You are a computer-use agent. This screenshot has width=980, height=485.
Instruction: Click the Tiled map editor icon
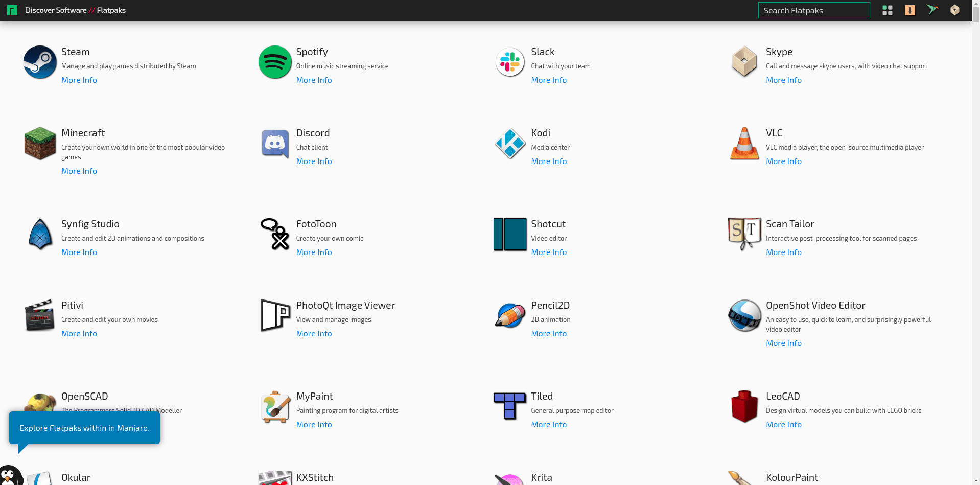[510, 406]
